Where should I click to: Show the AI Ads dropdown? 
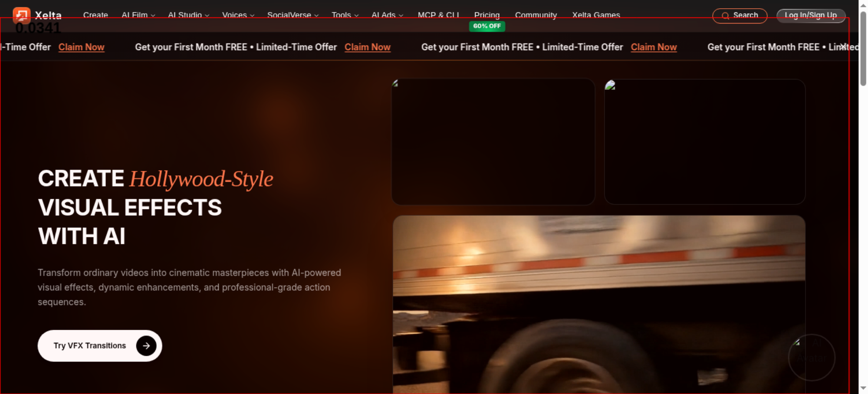point(388,15)
